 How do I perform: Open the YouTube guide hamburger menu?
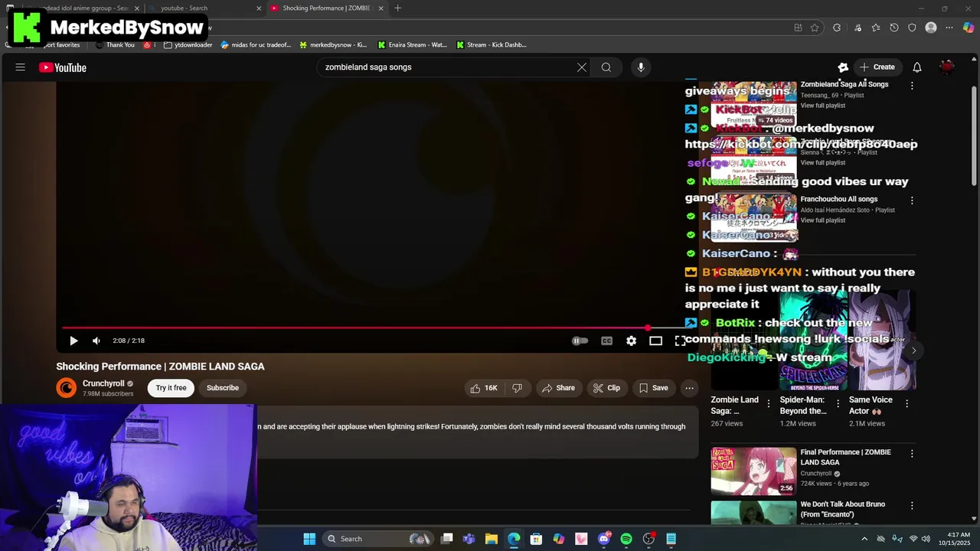click(21, 67)
